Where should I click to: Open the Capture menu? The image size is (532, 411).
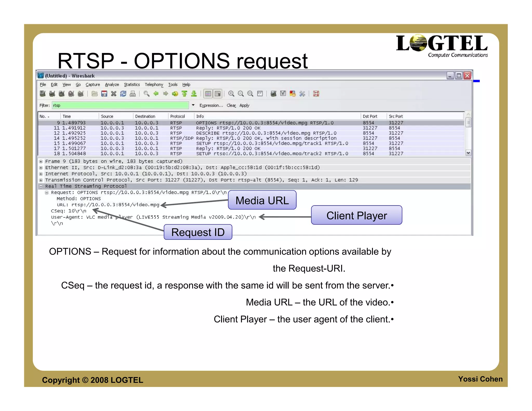pyautogui.click(x=93, y=85)
